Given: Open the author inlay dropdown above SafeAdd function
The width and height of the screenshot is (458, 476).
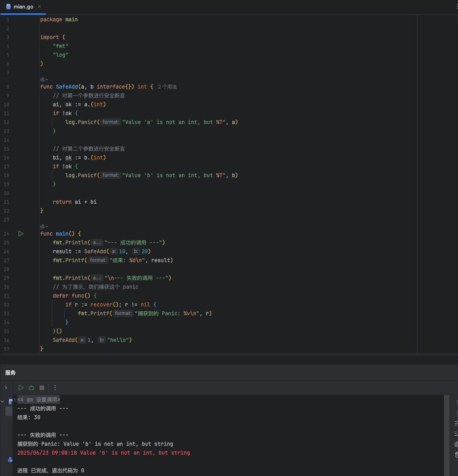Looking at the screenshot, I should [x=44, y=80].
